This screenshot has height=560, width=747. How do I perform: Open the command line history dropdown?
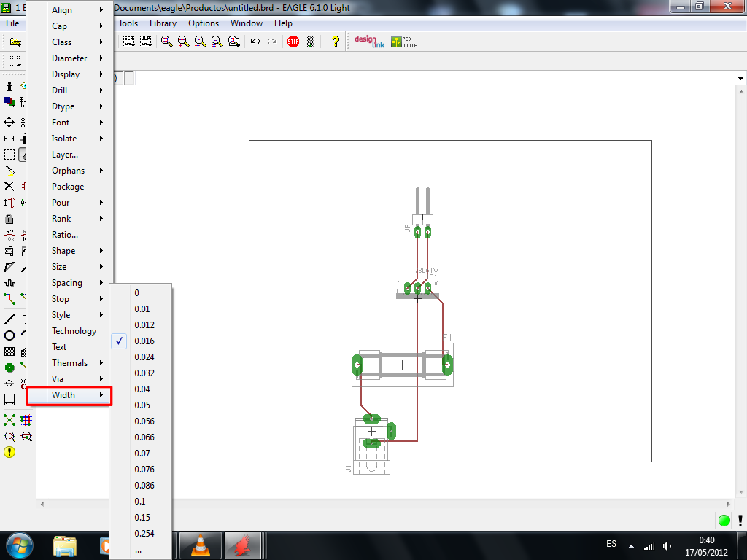[x=740, y=79]
